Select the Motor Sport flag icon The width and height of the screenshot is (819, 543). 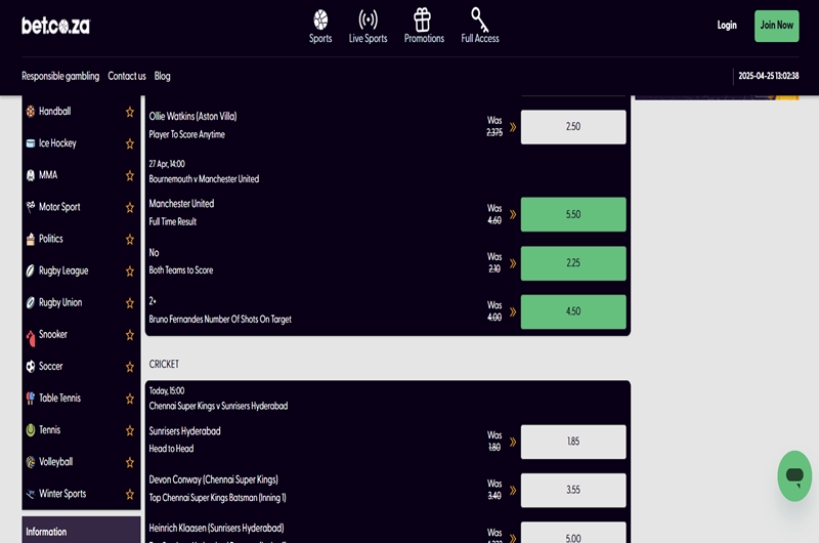(30, 207)
